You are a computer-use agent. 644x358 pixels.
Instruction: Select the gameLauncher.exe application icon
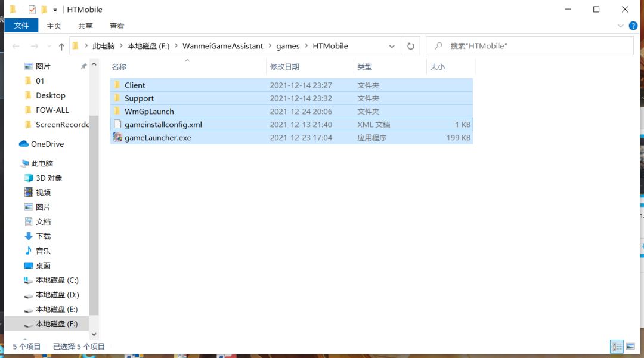tap(117, 137)
